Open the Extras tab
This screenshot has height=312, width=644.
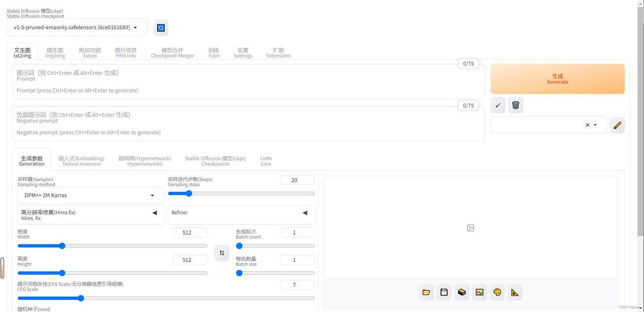90,53
